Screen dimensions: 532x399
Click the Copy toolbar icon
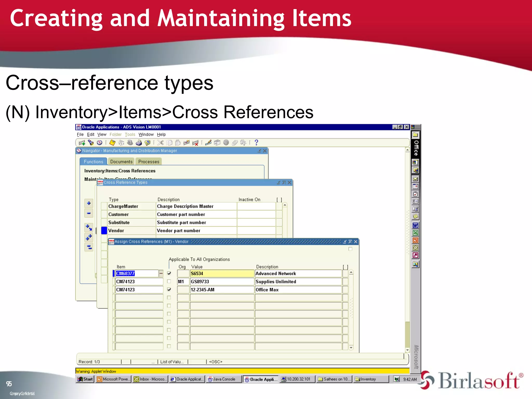tap(169, 143)
